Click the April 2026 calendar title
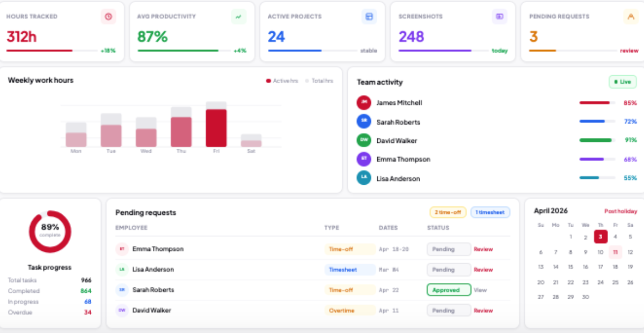 551,211
